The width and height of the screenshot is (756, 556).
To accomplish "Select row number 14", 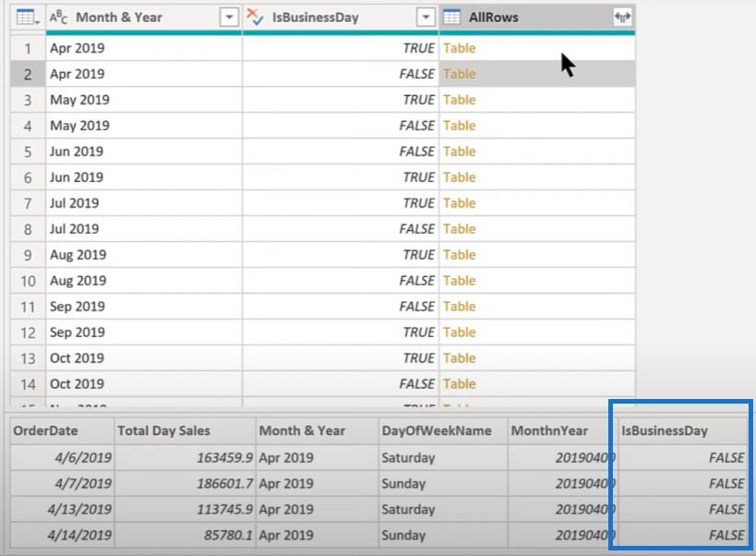I will pos(28,384).
